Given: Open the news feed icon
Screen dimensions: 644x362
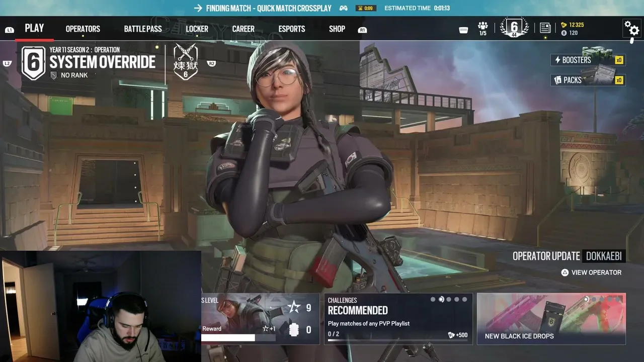Looking at the screenshot, I should click(x=545, y=28).
